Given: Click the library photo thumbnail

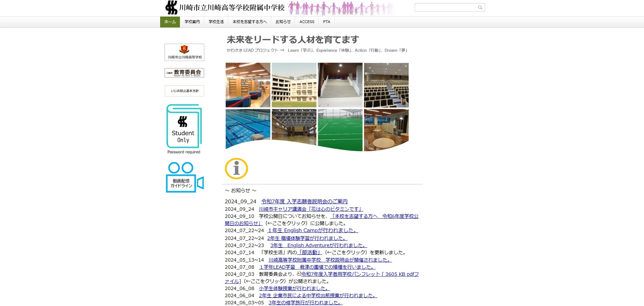Looking at the screenshot, I should click(x=248, y=85).
